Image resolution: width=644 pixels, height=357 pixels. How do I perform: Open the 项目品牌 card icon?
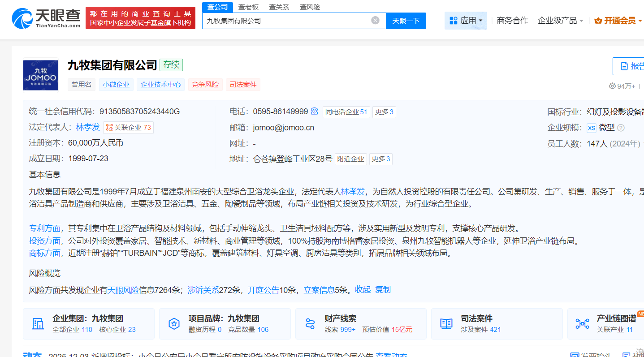pos(174,323)
